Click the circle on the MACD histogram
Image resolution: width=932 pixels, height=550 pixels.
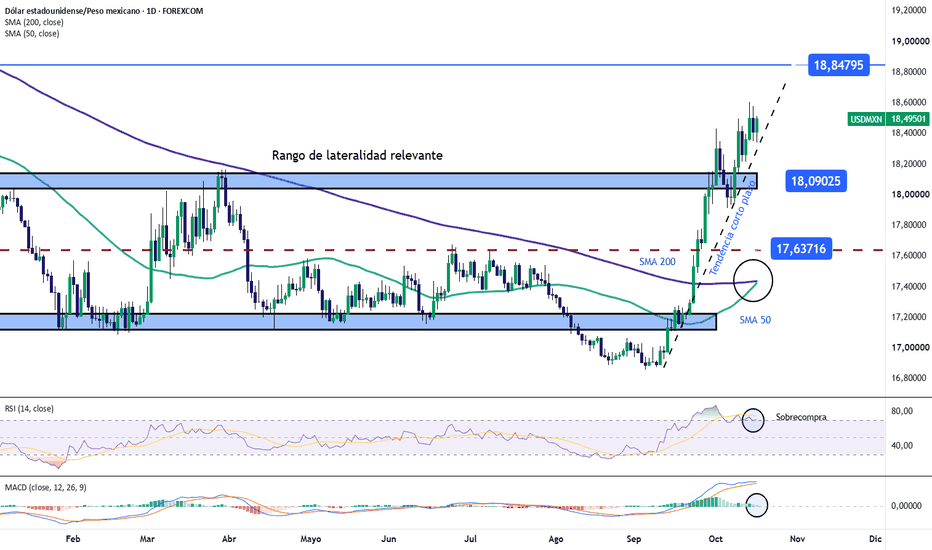click(756, 505)
